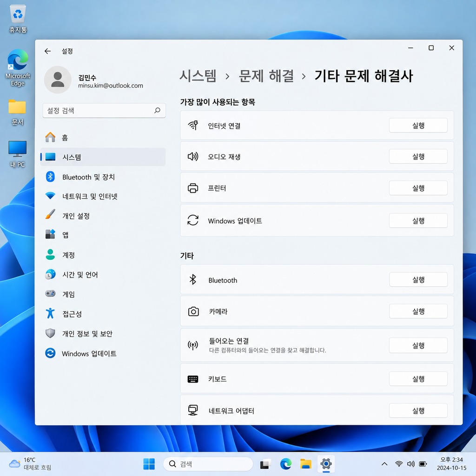Image resolution: width=476 pixels, height=476 pixels.
Task: Click the 시간 및 언어 clock icon
Action: click(x=50, y=274)
